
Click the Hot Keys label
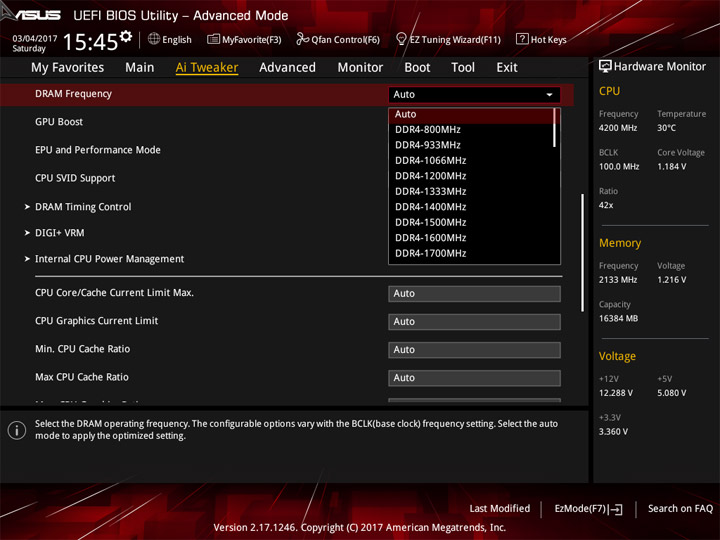(x=548, y=40)
